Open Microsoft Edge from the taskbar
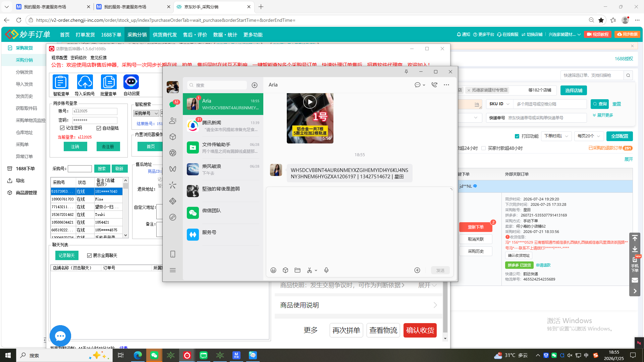 138,355
